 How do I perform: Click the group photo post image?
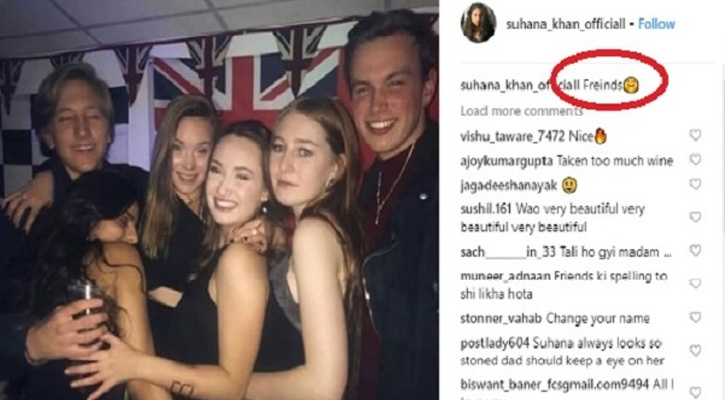tap(219, 200)
